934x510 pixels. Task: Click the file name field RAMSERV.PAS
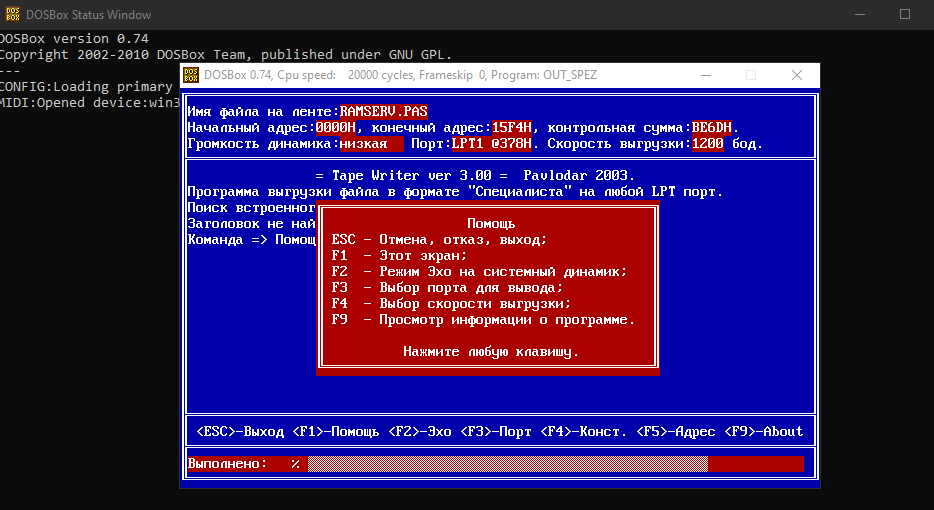(x=384, y=111)
